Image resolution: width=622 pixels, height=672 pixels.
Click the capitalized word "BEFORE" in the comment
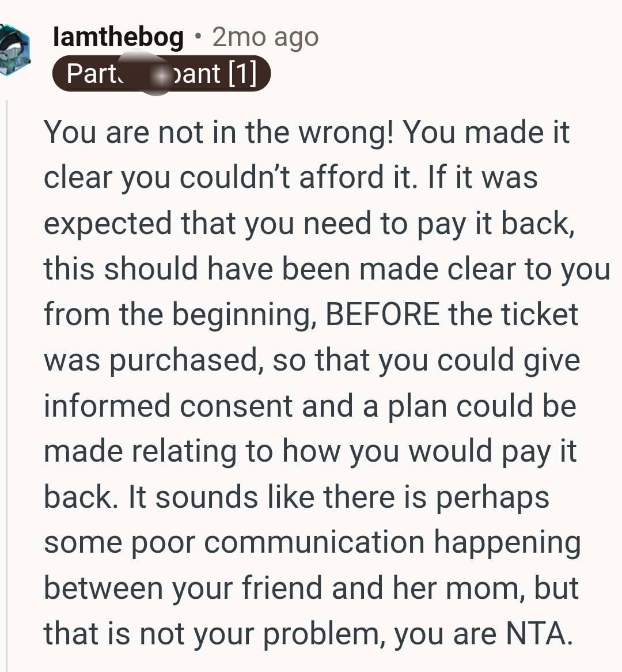pyautogui.click(x=382, y=314)
